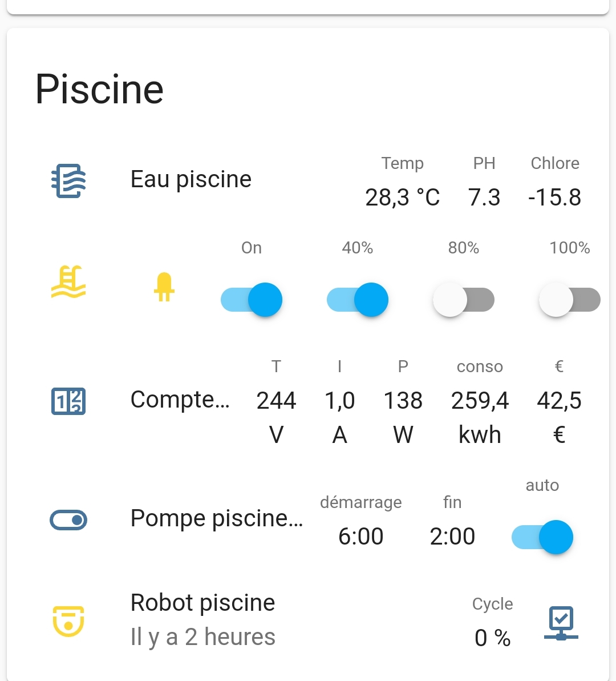
Task: Turn off the pump auto toggle
Action: (x=542, y=537)
